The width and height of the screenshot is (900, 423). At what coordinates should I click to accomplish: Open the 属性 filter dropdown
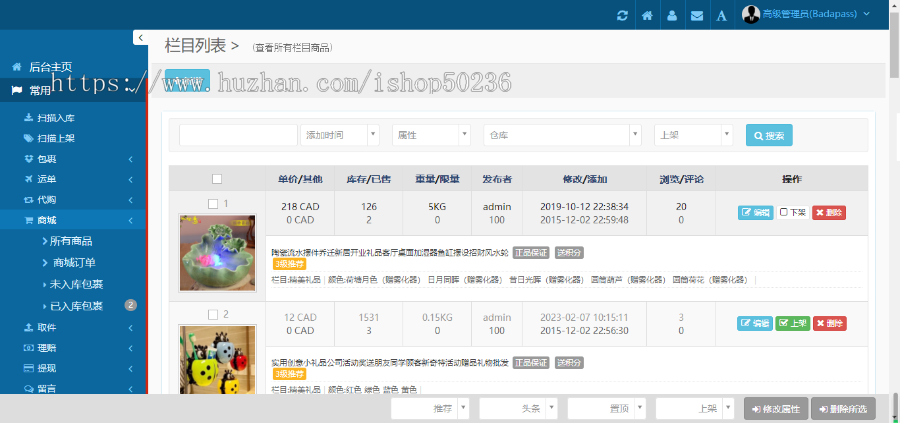tap(432, 135)
